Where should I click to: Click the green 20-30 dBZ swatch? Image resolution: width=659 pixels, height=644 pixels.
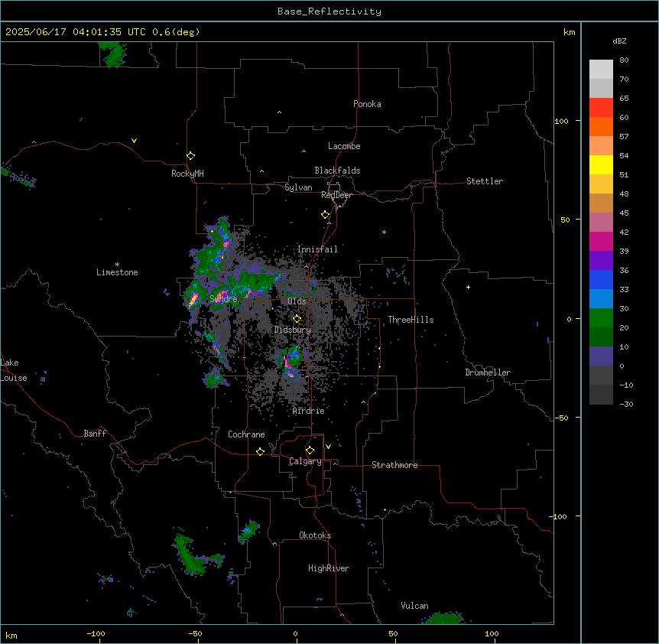pyautogui.click(x=601, y=318)
